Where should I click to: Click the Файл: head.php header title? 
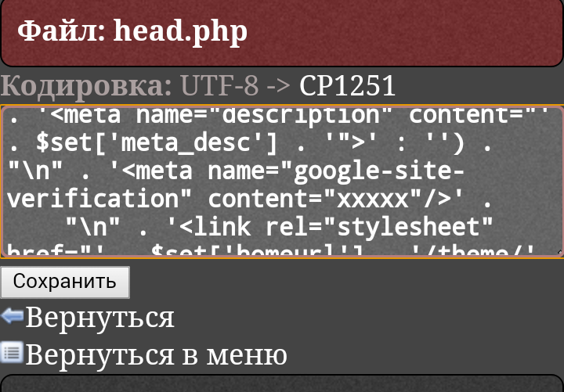pyautogui.click(x=132, y=31)
